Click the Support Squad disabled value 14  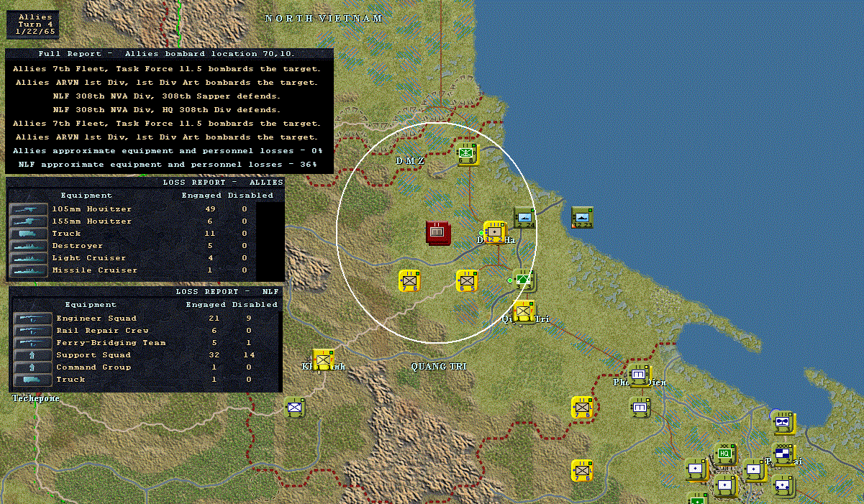point(250,355)
